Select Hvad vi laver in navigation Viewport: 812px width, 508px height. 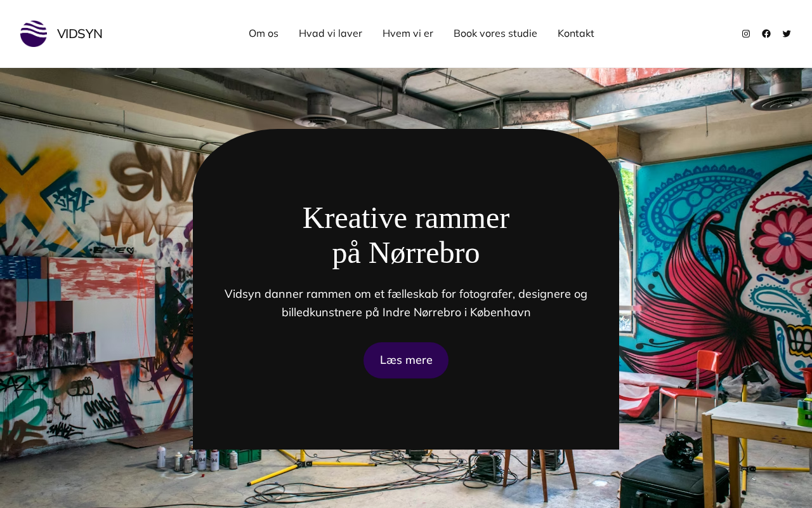331,34
